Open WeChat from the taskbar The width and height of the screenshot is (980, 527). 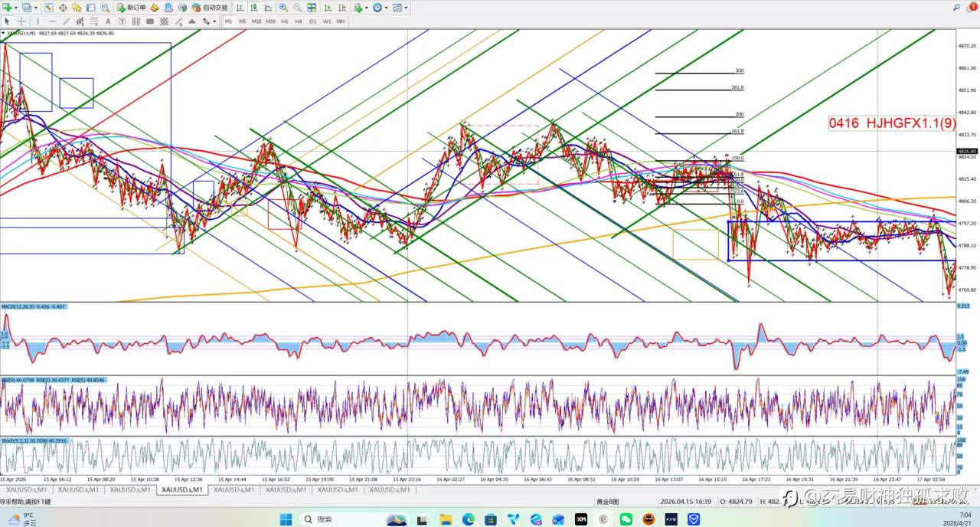[626, 519]
